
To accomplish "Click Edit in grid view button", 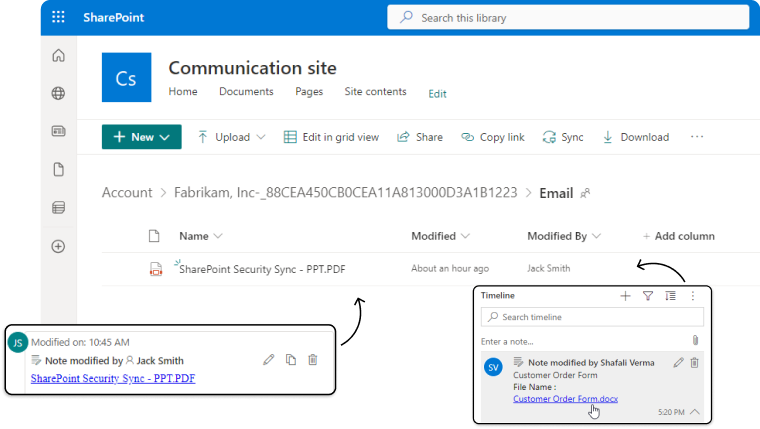I will pyautogui.click(x=331, y=137).
